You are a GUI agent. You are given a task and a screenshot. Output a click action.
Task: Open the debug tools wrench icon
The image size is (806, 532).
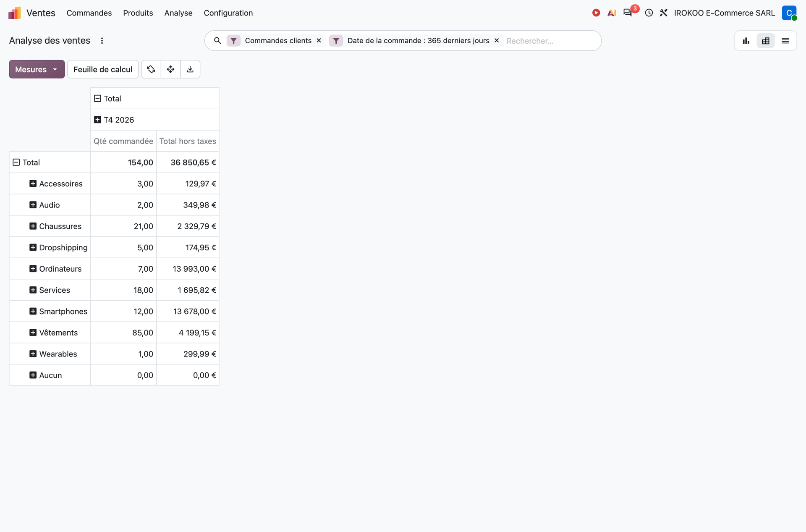pyautogui.click(x=664, y=13)
